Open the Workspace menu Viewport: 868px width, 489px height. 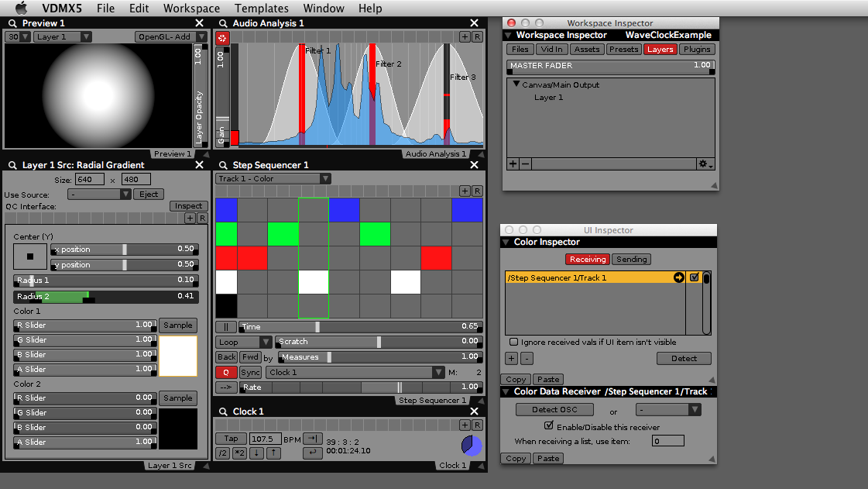(191, 9)
